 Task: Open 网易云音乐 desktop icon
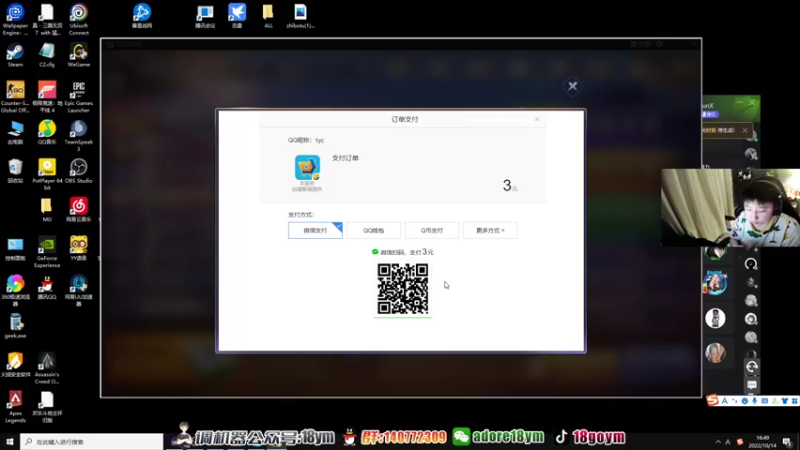(x=79, y=210)
